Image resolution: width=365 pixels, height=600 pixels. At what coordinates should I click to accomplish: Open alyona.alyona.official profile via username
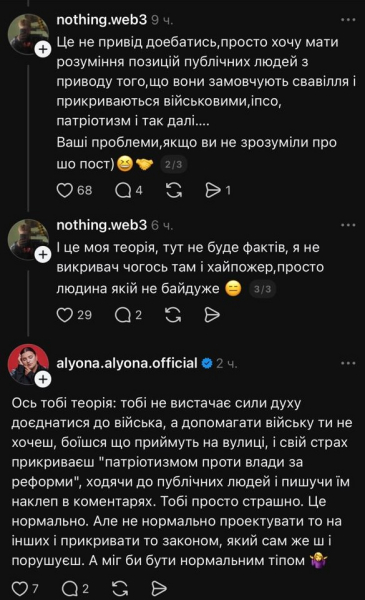(127, 363)
